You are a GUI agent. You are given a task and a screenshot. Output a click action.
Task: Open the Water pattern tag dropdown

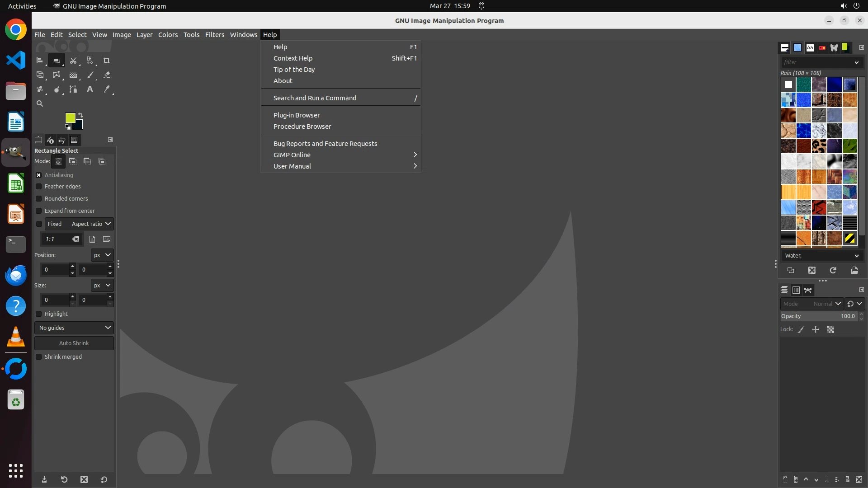point(821,256)
